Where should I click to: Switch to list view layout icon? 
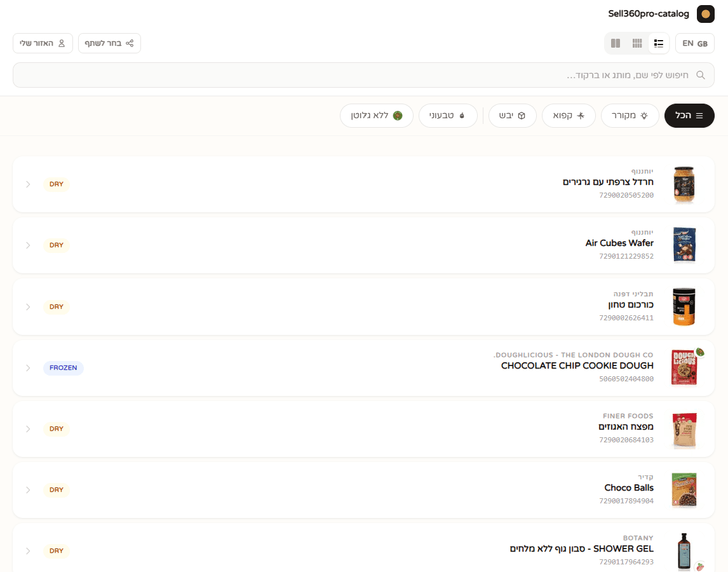point(658,43)
